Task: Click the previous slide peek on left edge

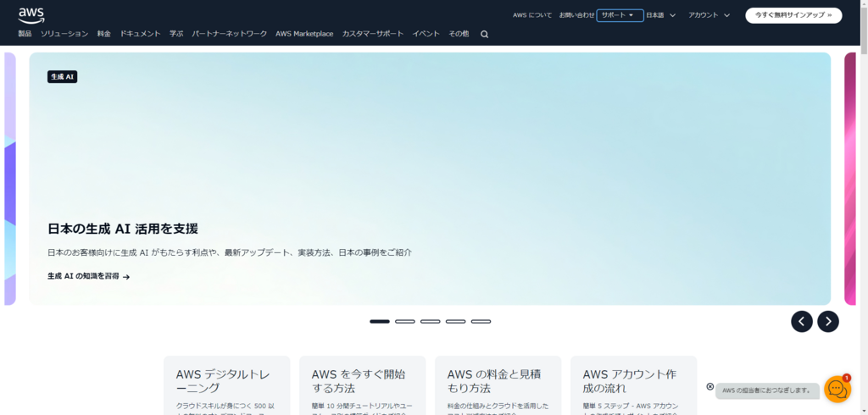Action: pos(10,179)
